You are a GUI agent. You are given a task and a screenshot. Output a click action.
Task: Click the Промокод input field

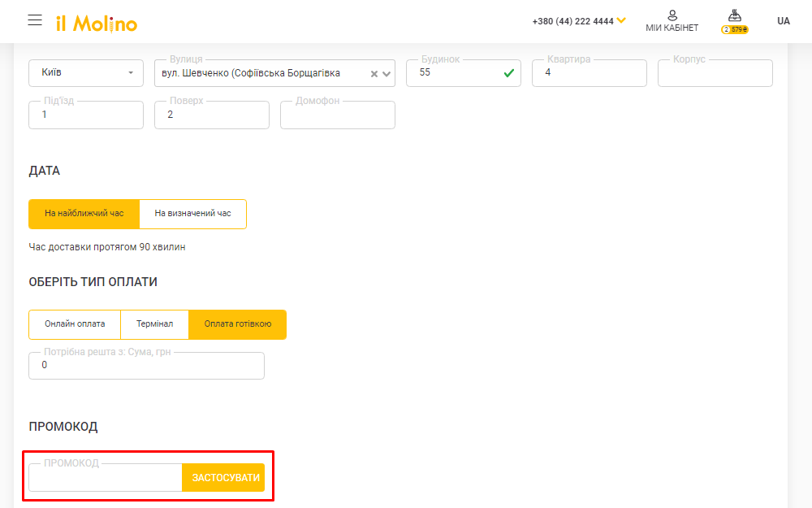click(106, 478)
